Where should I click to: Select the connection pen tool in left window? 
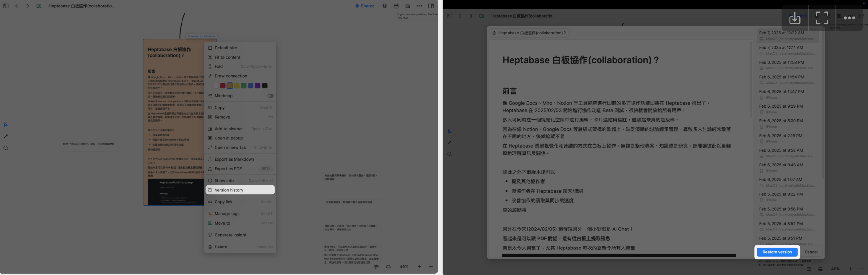pyautogui.click(x=5, y=136)
